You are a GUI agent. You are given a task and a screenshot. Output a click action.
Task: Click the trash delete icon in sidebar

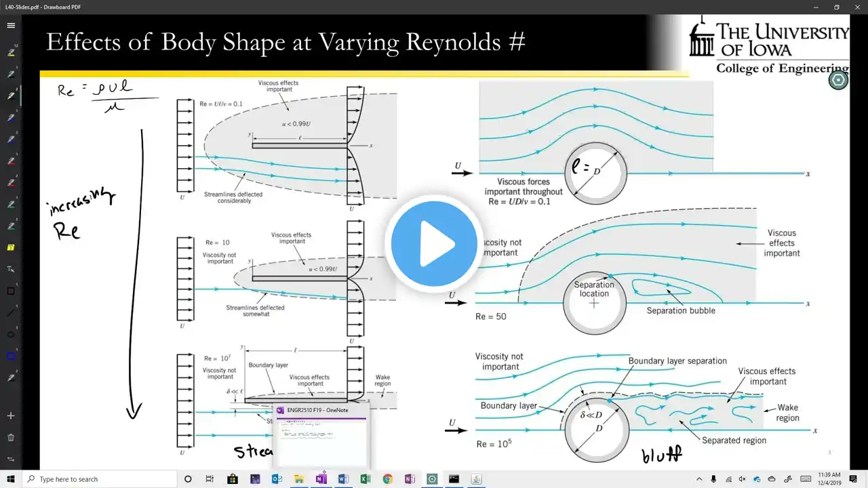pyautogui.click(x=11, y=438)
